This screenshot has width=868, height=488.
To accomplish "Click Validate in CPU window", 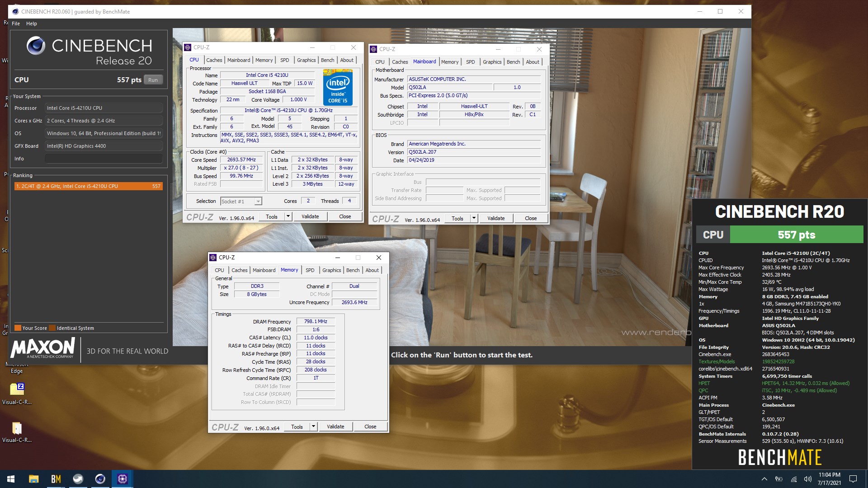I will tap(310, 217).
